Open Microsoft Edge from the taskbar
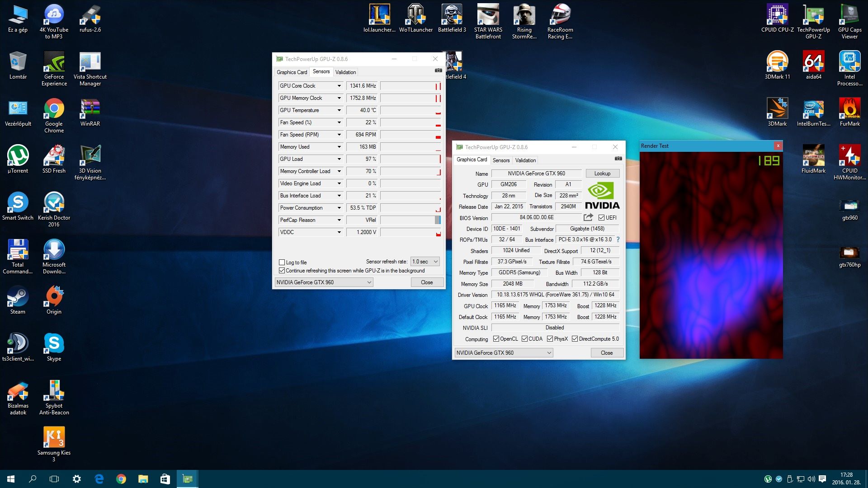The width and height of the screenshot is (868, 488). tap(99, 479)
